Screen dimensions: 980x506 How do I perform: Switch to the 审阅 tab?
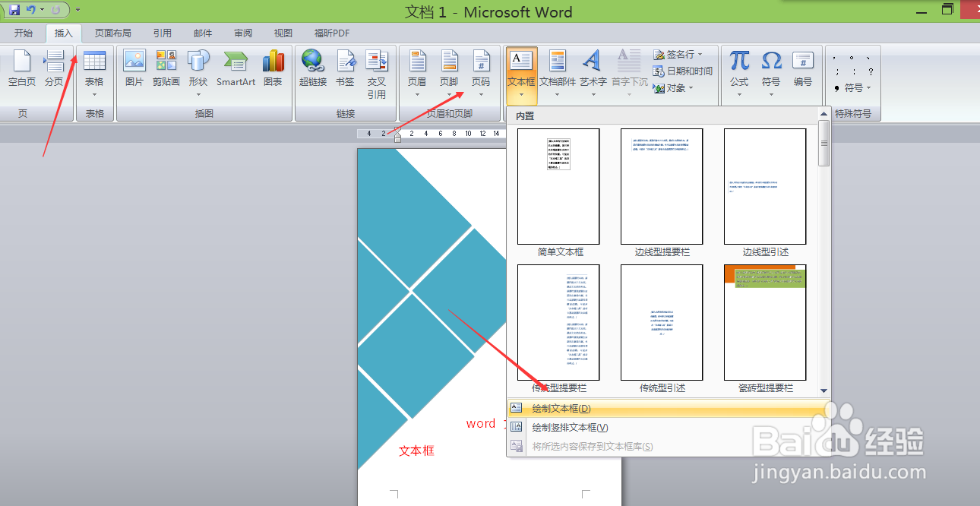(243, 33)
